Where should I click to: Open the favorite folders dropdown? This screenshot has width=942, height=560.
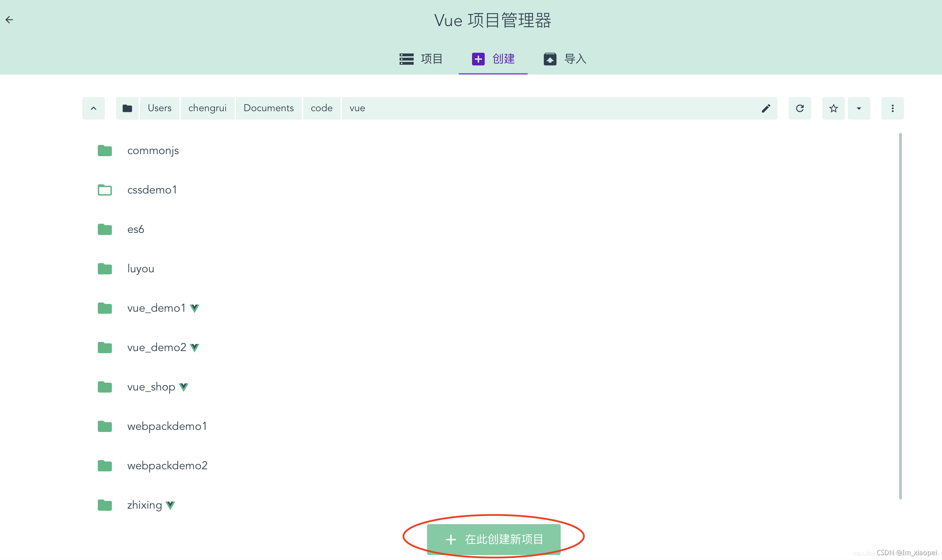[x=859, y=108]
